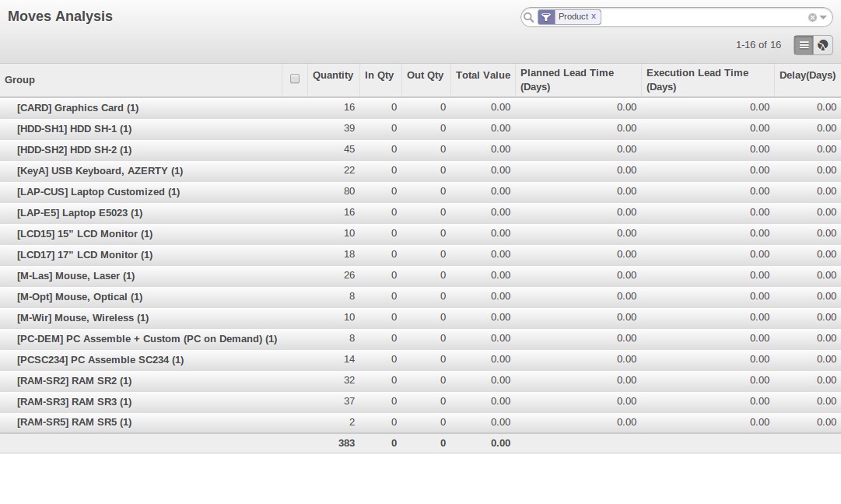The width and height of the screenshot is (841, 504).
Task: Sort by the Quantity column header
Action: coord(332,75)
